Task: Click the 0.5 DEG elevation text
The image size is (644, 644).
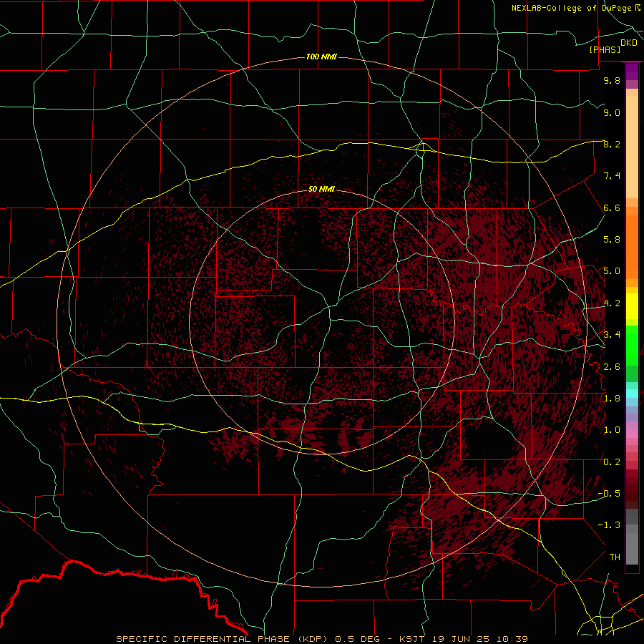Action: [x=358, y=639]
